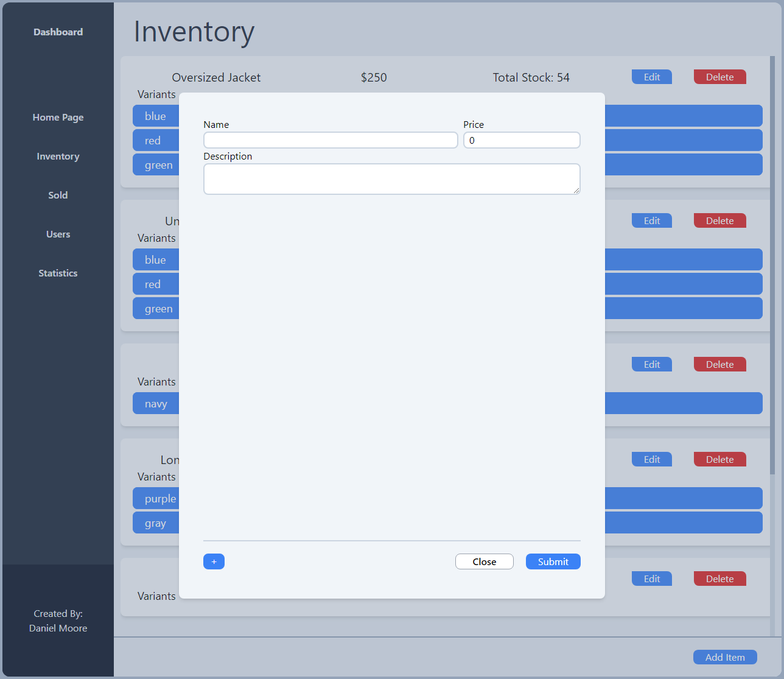Submit the new item form
The image size is (784, 679).
pos(553,561)
